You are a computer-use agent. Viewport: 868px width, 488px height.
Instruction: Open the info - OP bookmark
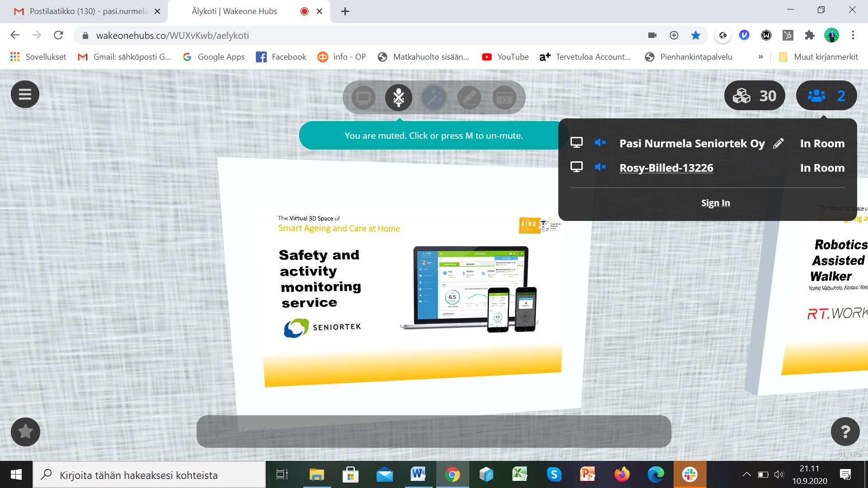342,57
